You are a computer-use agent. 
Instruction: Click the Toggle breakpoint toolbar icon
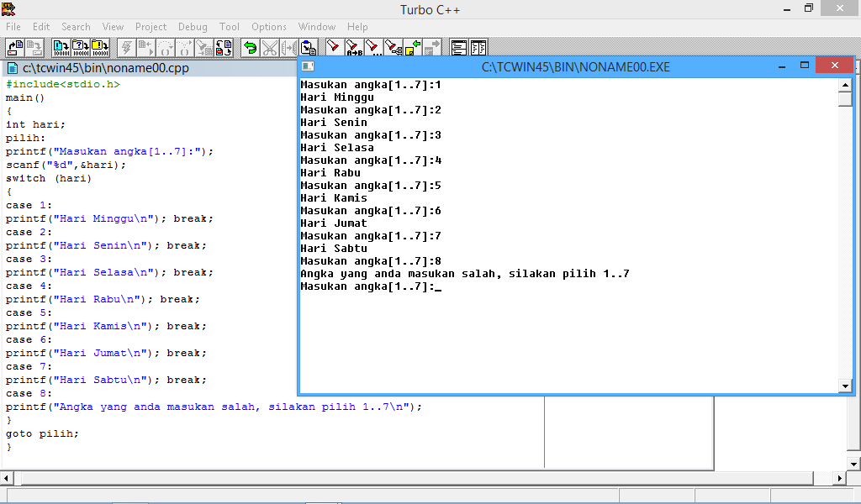point(224,48)
